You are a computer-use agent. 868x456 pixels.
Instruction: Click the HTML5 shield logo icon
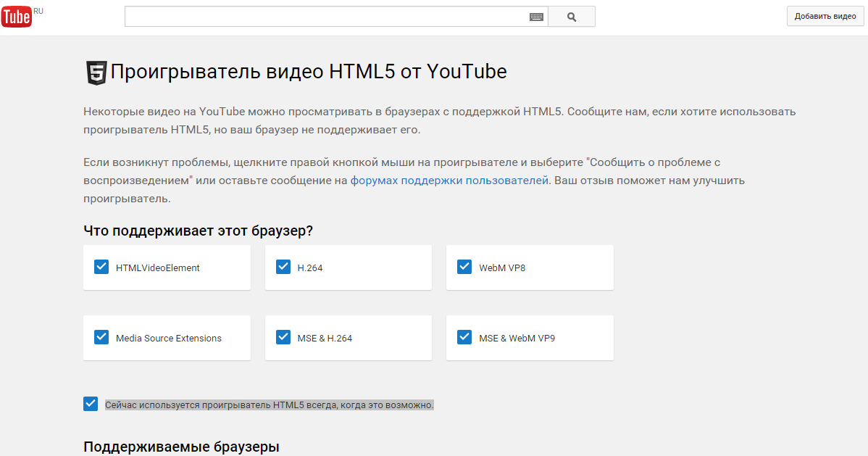[x=96, y=72]
